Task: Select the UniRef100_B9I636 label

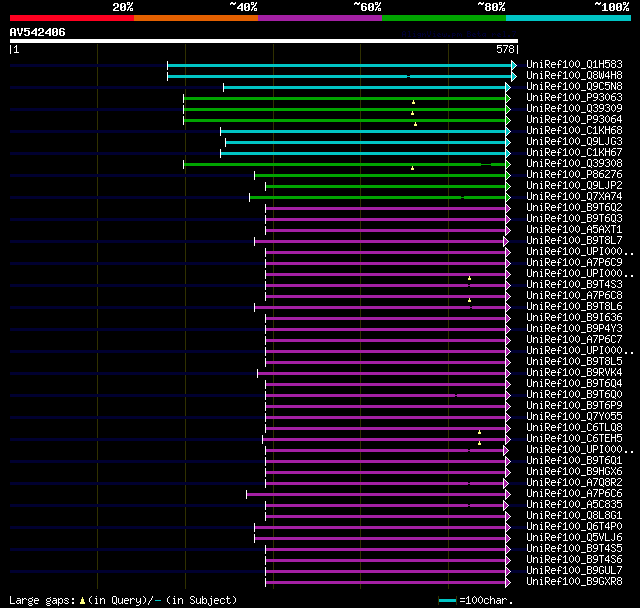Action: (x=574, y=318)
